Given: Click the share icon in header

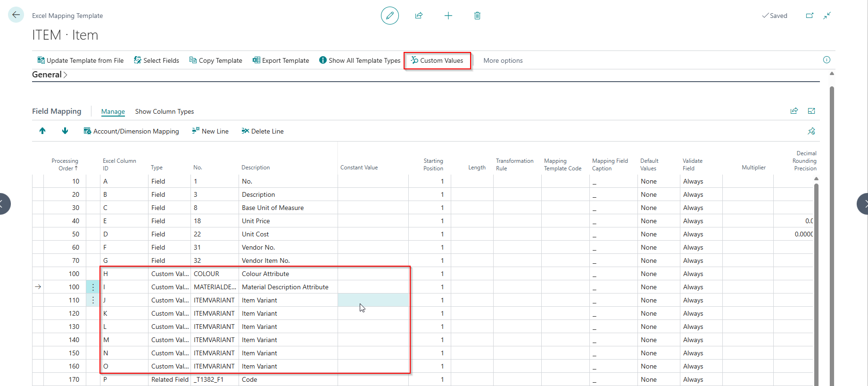Looking at the screenshot, I should 419,16.
